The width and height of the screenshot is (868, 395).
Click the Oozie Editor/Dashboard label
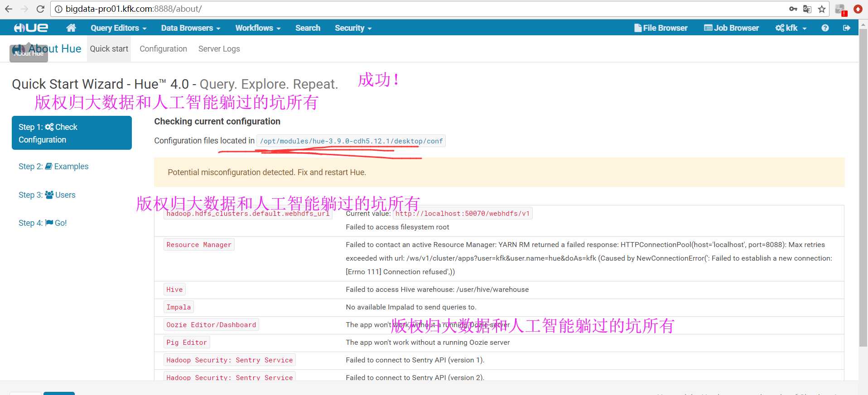(x=211, y=325)
